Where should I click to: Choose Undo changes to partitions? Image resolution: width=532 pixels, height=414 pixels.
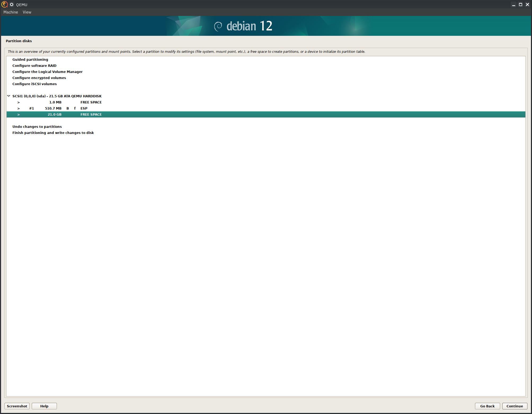click(266, 127)
